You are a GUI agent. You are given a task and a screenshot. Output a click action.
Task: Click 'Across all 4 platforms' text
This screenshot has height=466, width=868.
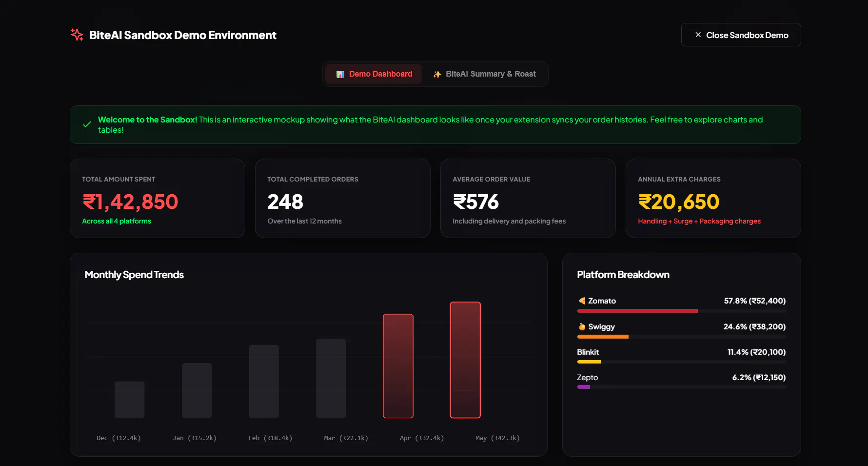tap(117, 221)
